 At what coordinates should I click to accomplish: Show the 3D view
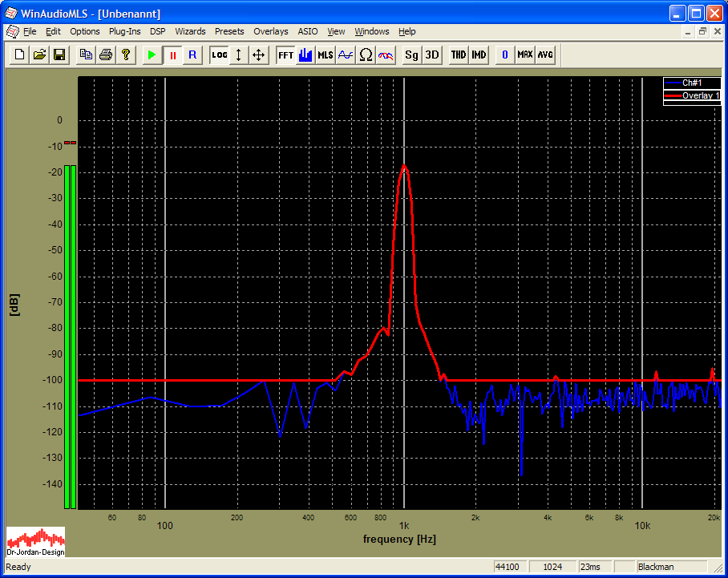click(432, 55)
